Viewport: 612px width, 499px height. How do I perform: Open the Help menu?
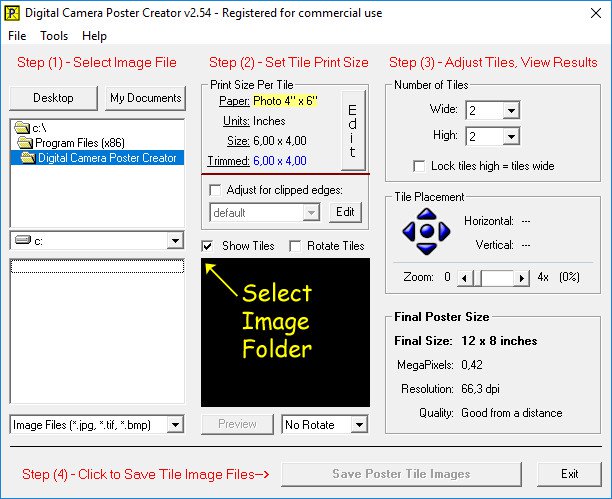94,36
